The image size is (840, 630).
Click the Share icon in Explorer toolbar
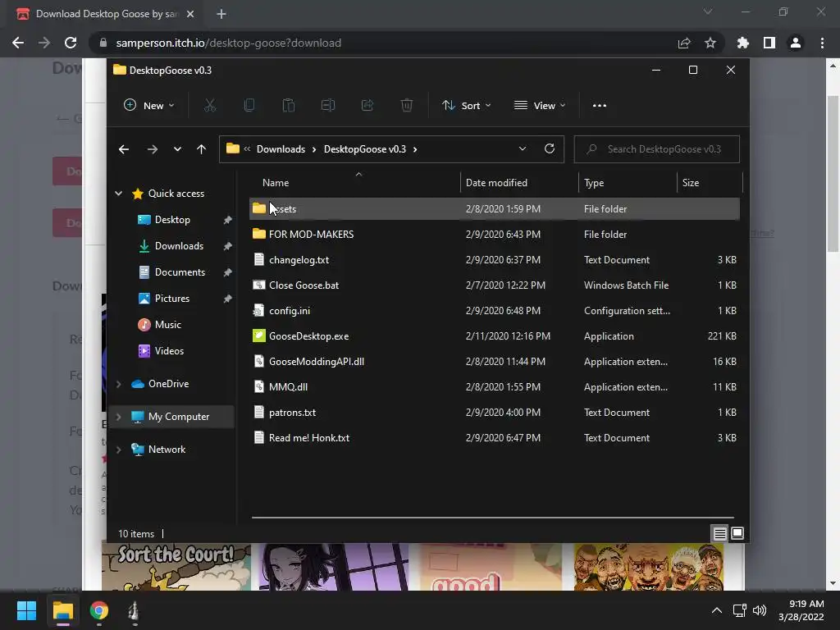367,106
